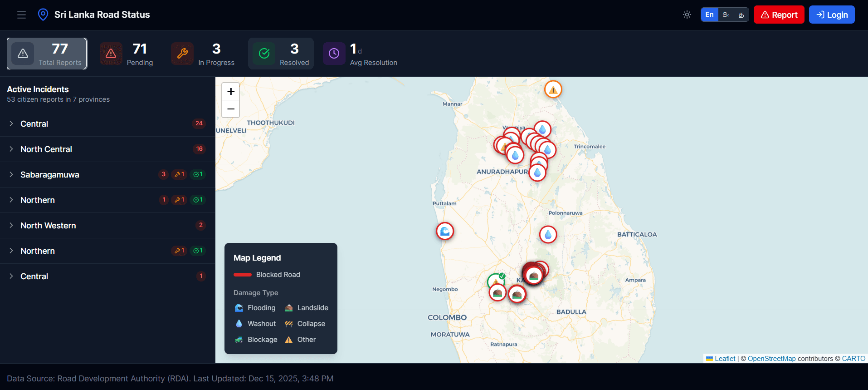Select the Resolved filter card
Screen dimensions: 868x390
(281, 54)
